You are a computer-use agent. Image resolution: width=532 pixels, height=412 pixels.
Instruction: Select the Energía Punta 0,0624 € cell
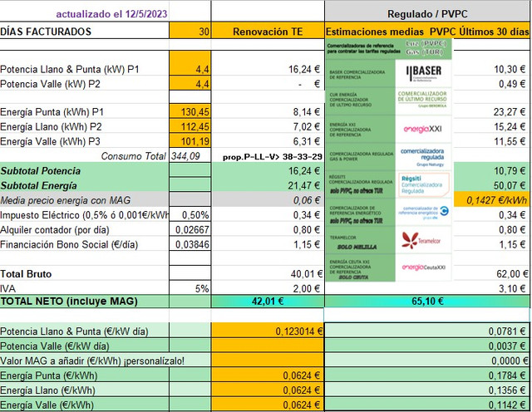[268, 375]
